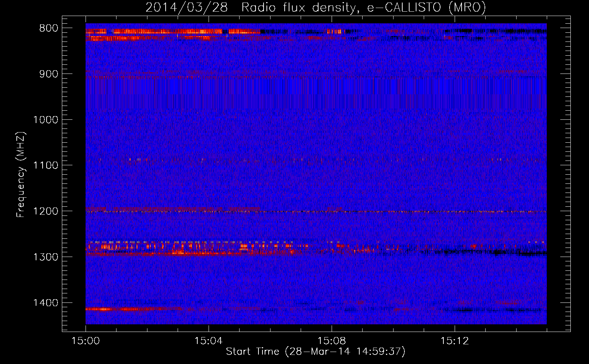This screenshot has height=364, width=589.
Task: Click the '15:04' time axis label
Action: [x=208, y=341]
